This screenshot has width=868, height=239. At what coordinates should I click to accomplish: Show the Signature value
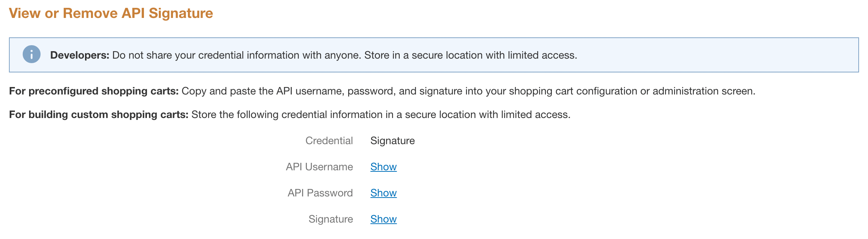[x=383, y=219]
